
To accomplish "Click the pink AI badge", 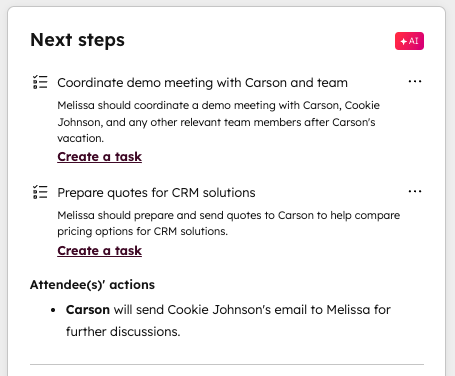I will (x=409, y=41).
